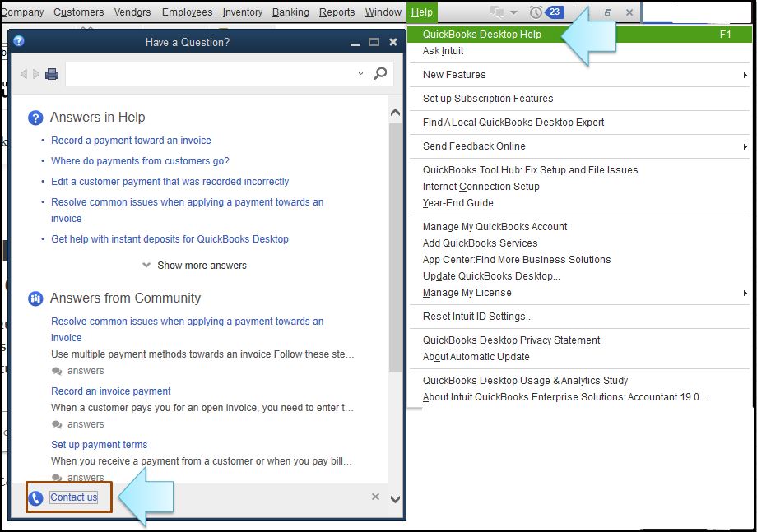Open the Banking menu
This screenshot has height=532, width=757.
pos(290,12)
